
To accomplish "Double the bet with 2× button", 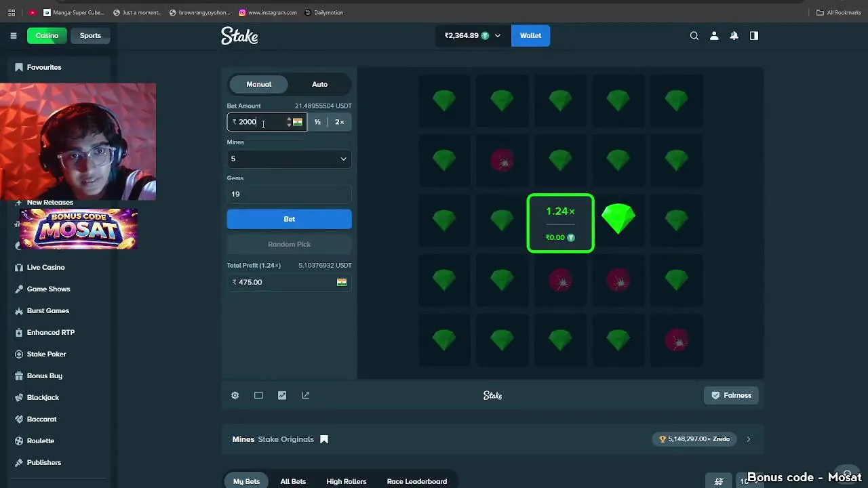I will click(x=340, y=122).
